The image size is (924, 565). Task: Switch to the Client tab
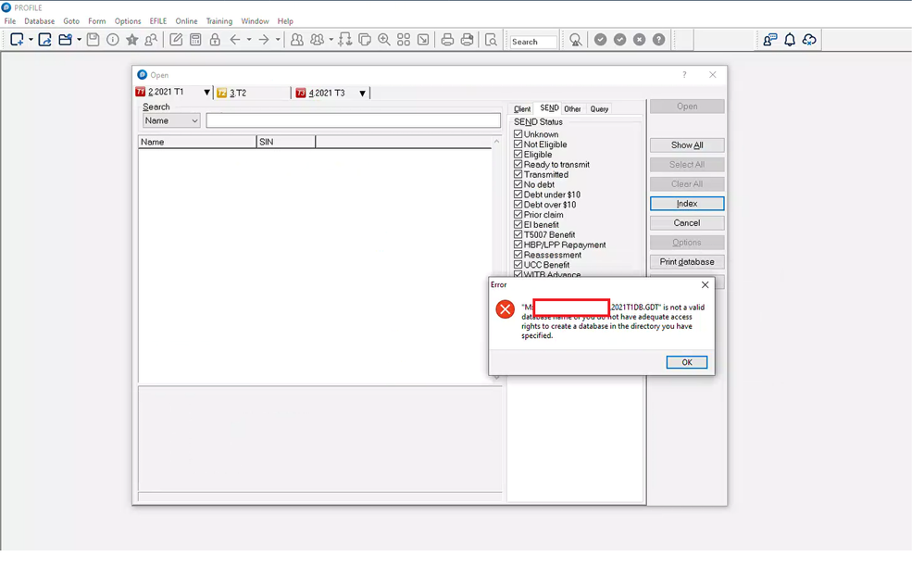click(522, 108)
